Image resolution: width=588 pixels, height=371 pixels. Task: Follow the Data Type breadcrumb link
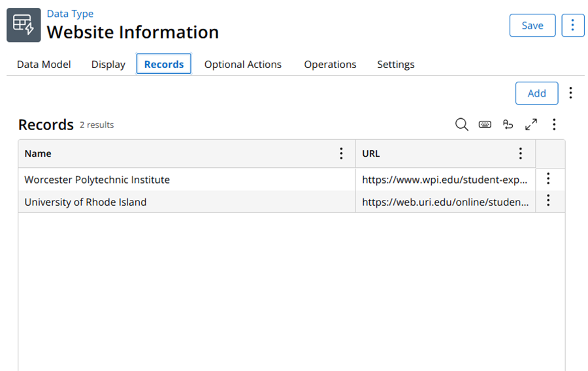(70, 14)
